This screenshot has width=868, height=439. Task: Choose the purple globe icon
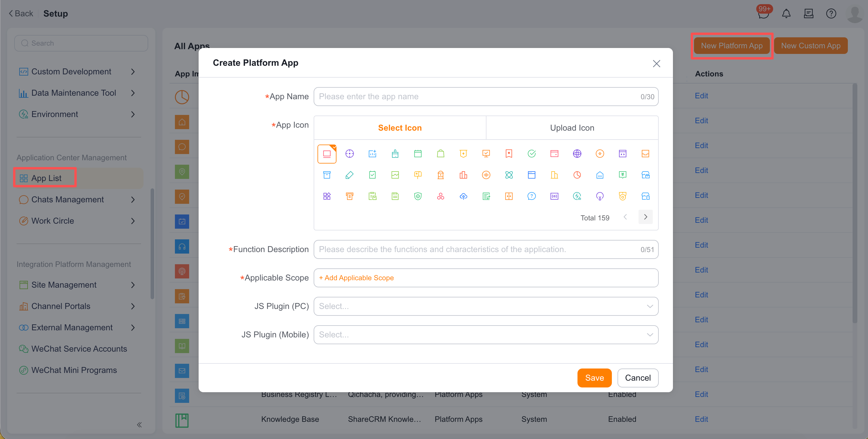[x=577, y=154]
